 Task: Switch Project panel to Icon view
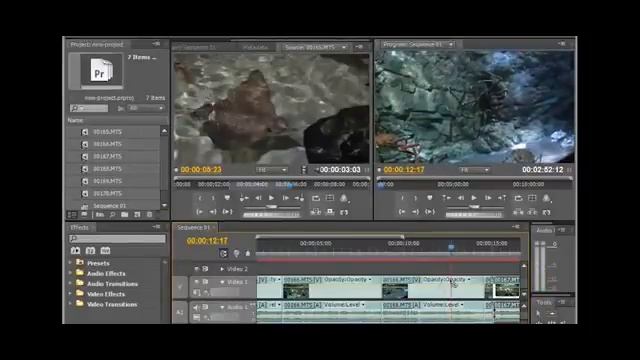point(84,215)
